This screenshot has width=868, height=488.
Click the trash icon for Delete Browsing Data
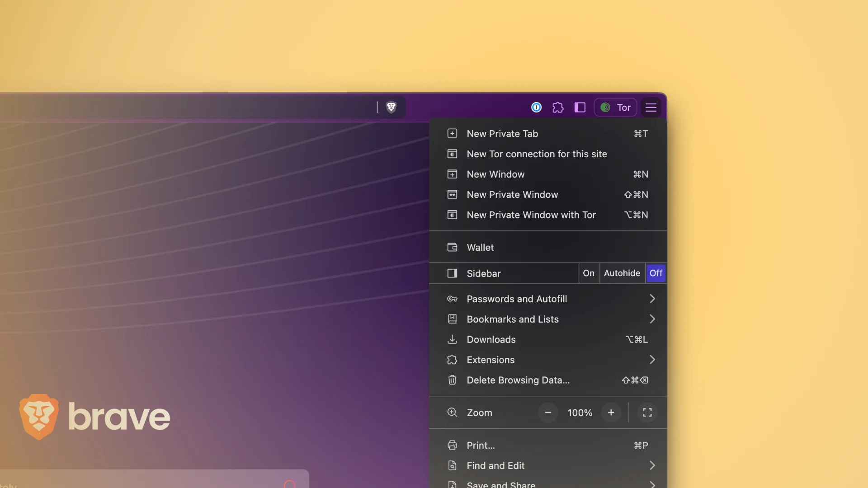pyautogui.click(x=452, y=380)
